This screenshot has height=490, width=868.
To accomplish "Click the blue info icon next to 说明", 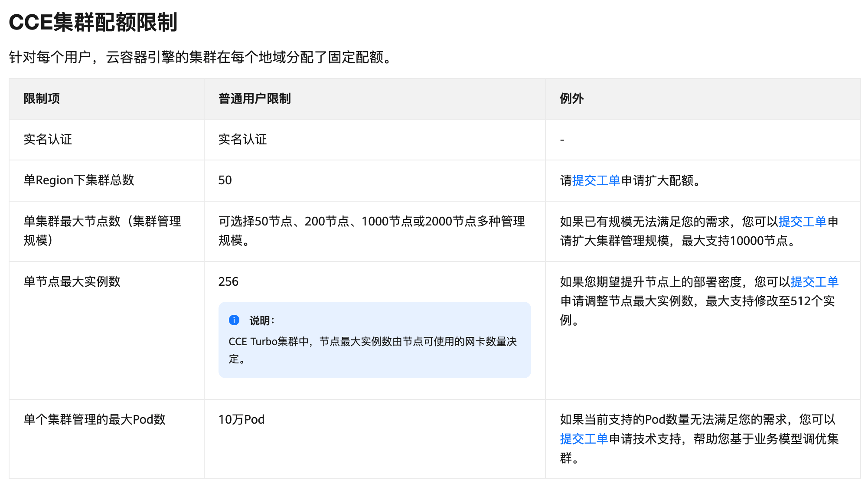I will pos(235,320).
